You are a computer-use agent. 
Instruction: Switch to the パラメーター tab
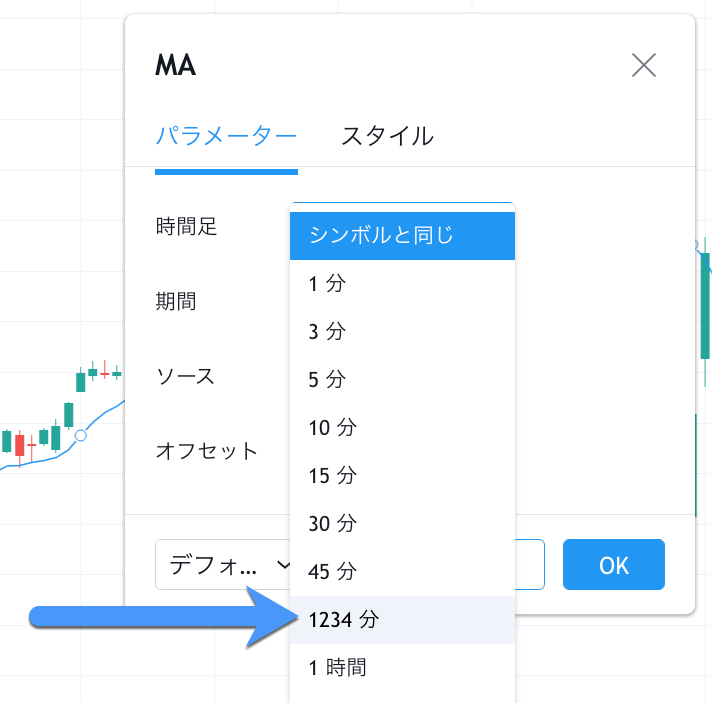[226, 136]
